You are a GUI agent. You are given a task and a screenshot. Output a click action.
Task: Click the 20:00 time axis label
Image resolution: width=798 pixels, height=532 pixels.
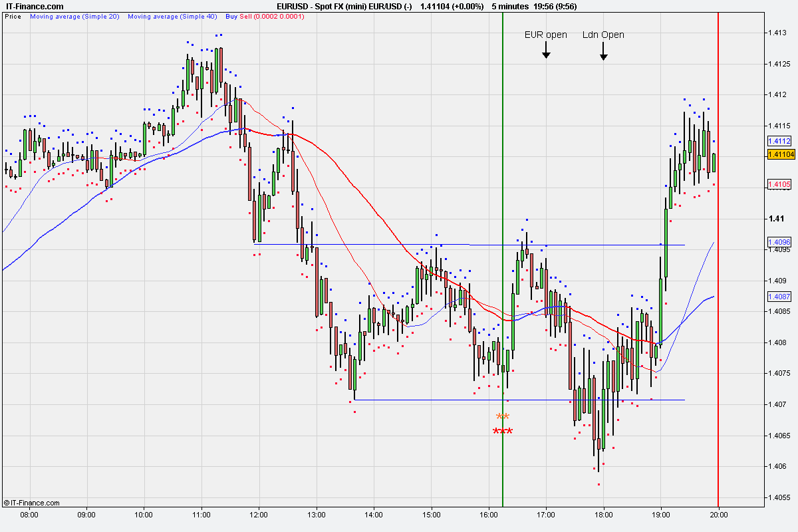pyautogui.click(x=719, y=515)
